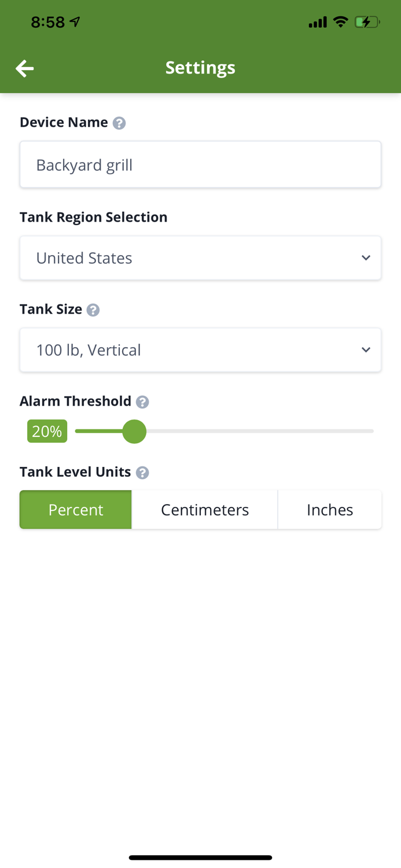Tap the Backyard grill name field

pos(200,164)
